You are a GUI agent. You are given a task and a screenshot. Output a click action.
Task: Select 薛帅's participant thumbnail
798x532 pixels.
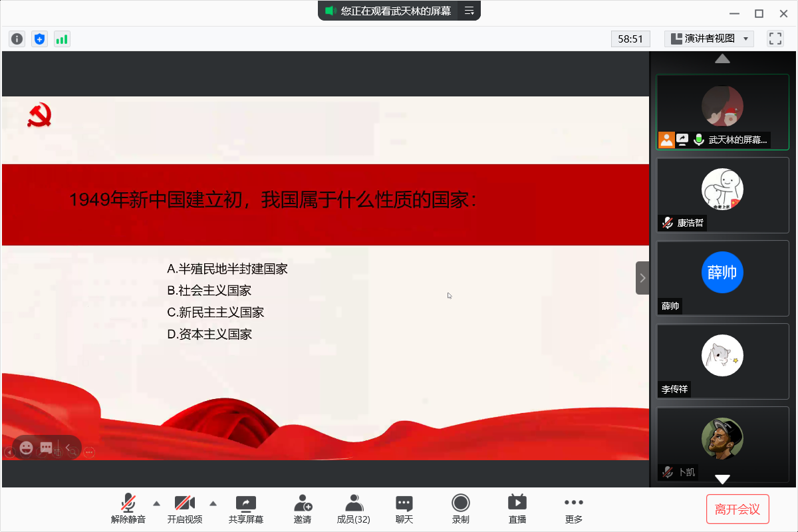point(722,278)
